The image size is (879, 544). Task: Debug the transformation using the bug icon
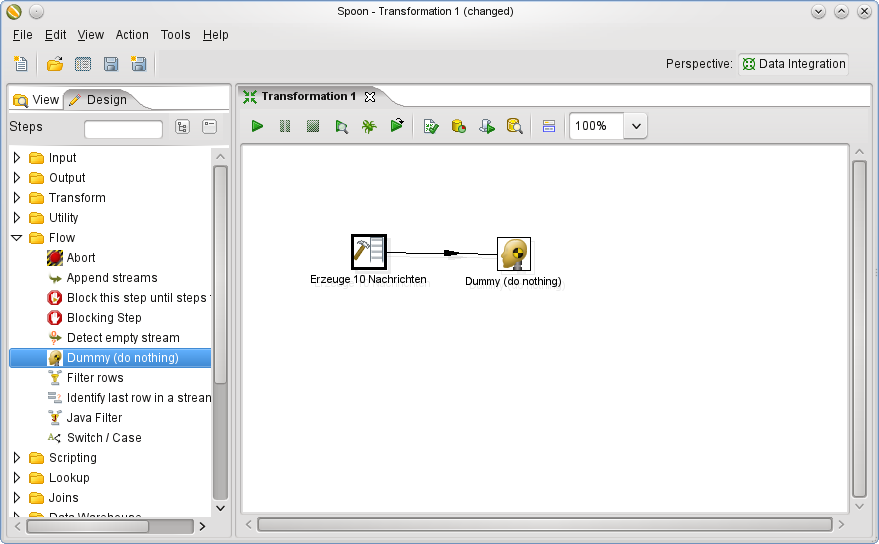(x=369, y=126)
